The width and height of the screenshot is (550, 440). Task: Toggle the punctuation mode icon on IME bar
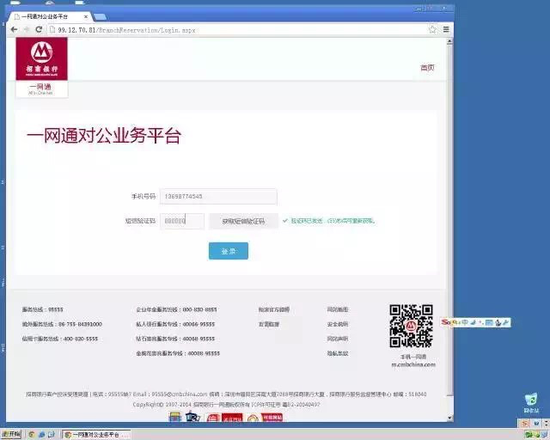(x=481, y=322)
